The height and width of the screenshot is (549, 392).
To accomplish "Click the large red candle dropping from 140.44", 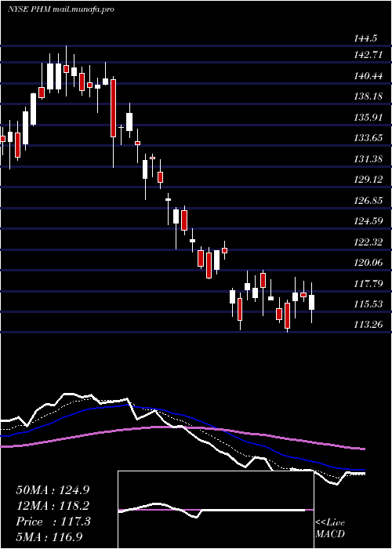I will [113, 108].
